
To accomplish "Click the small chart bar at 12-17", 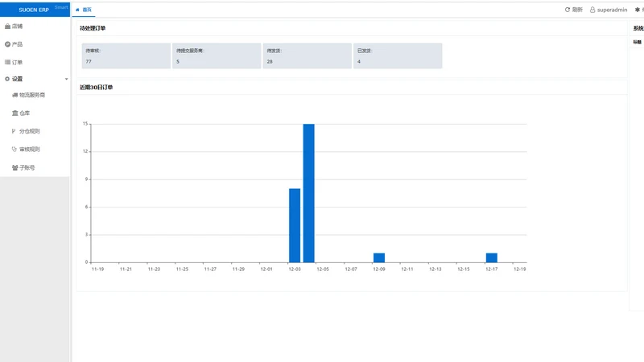I will [492, 257].
